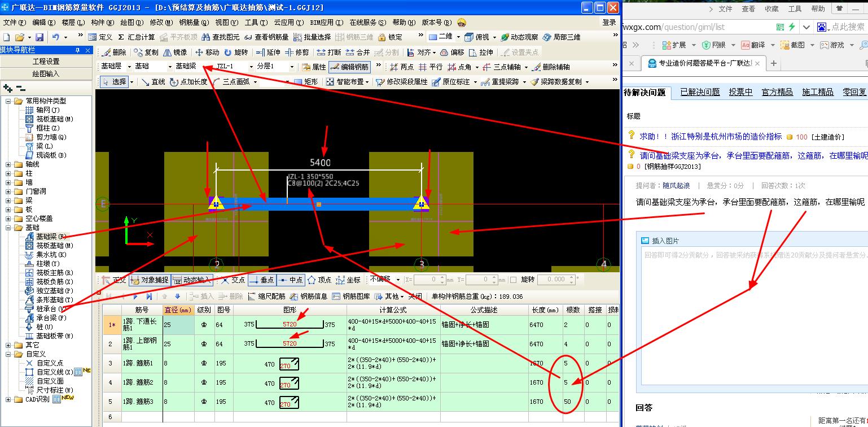Open the 定义 (Define) tool
Image resolution: width=868 pixels, height=427 pixels.
pos(101,37)
